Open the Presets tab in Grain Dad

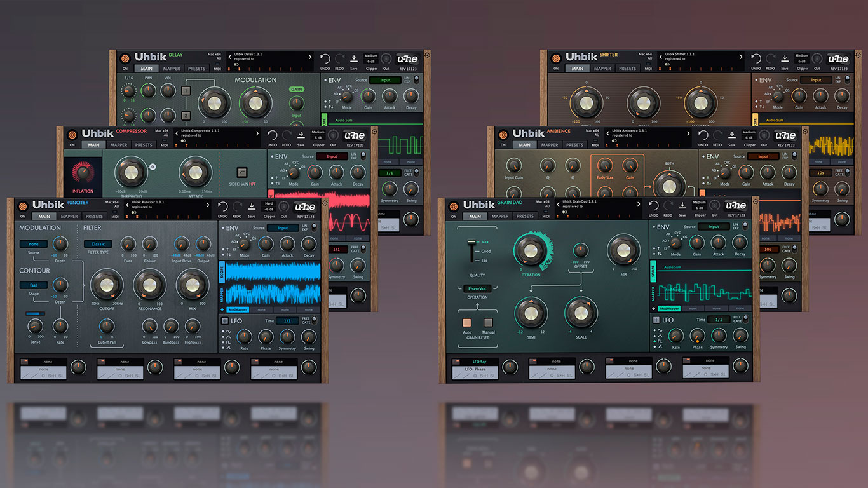(525, 216)
